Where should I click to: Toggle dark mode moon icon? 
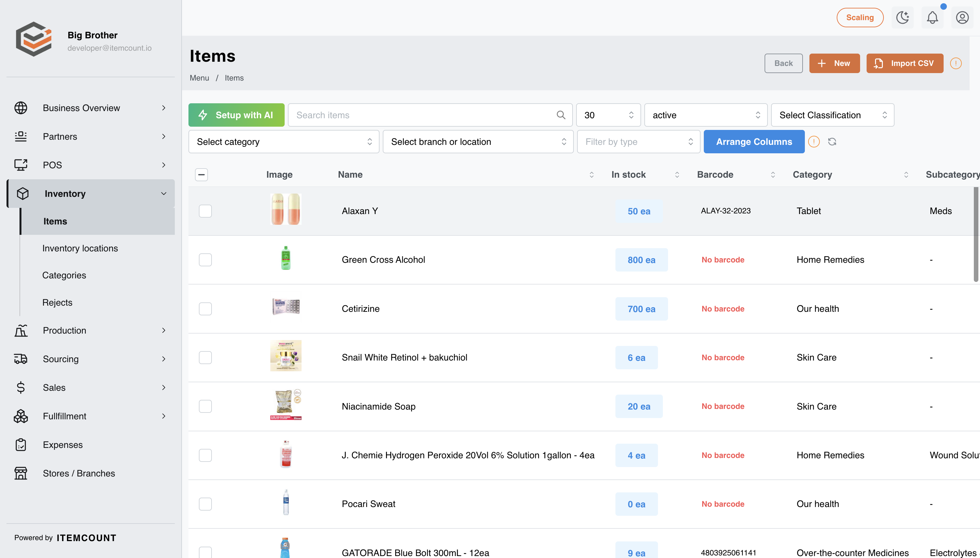(x=902, y=18)
